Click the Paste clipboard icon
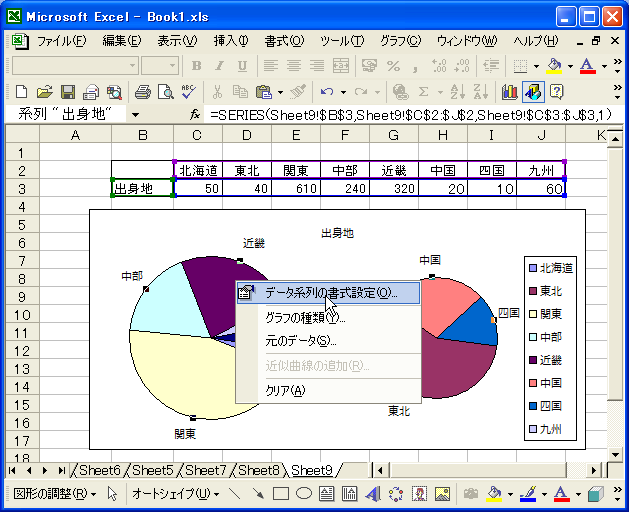Screen dimensions: 629x512 [x=264, y=92]
